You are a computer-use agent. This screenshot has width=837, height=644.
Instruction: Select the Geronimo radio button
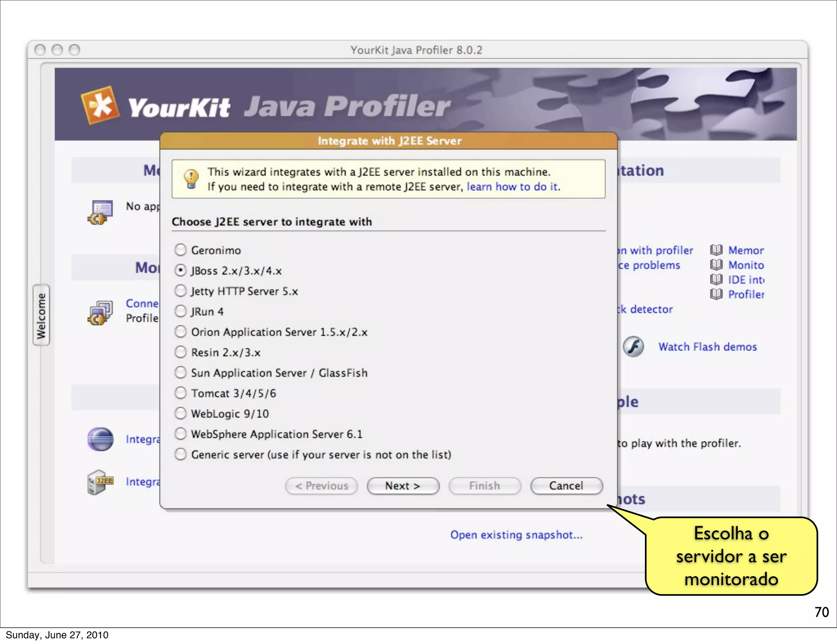click(181, 250)
